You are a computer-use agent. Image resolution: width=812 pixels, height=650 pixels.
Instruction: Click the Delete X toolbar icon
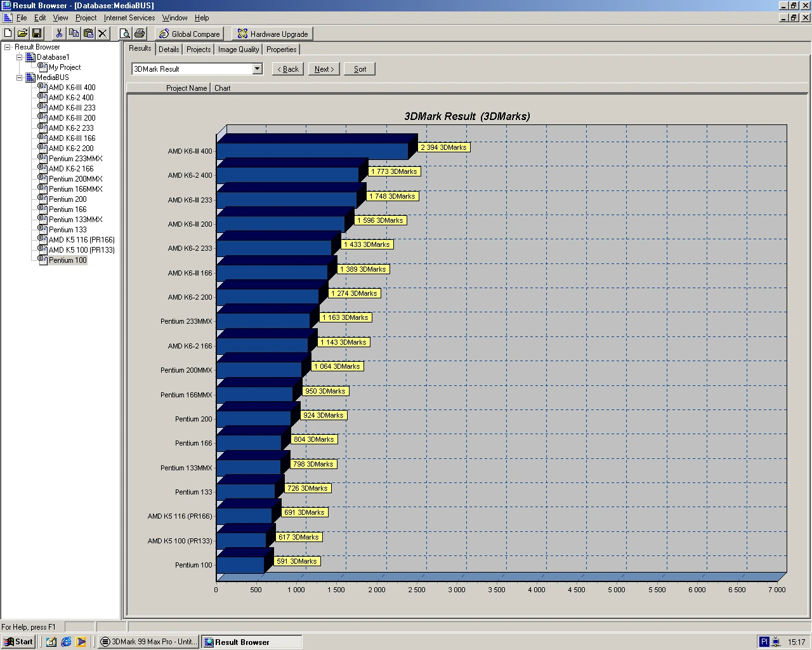(x=102, y=33)
